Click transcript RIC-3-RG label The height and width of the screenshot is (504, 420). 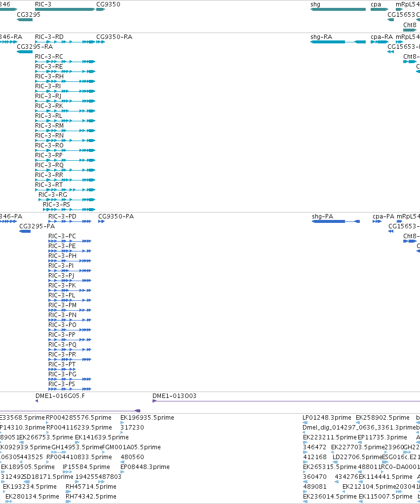pos(53,194)
